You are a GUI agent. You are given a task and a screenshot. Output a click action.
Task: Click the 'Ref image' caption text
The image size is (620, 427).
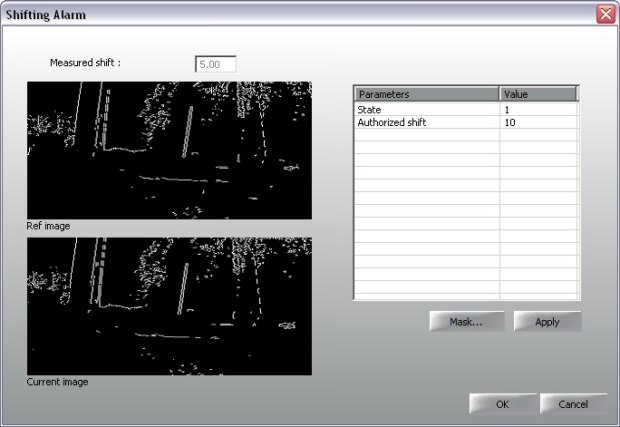48,227
